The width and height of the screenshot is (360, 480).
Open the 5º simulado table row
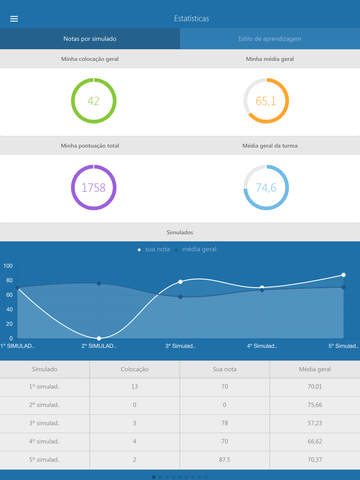(x=180, y=460)
